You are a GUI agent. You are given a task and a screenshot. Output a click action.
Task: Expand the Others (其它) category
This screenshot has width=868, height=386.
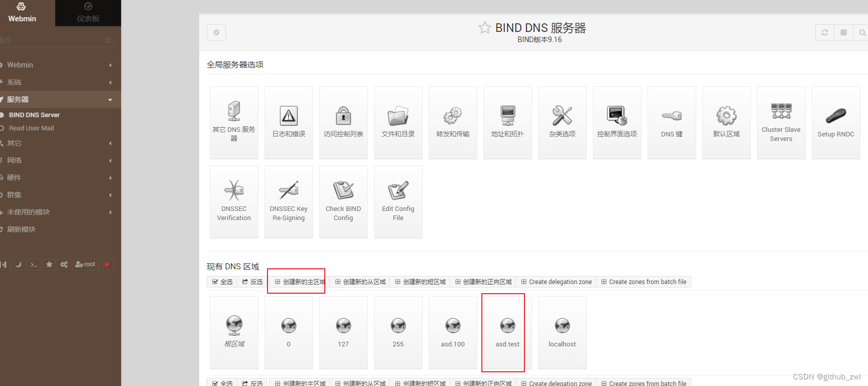point(60,143)
